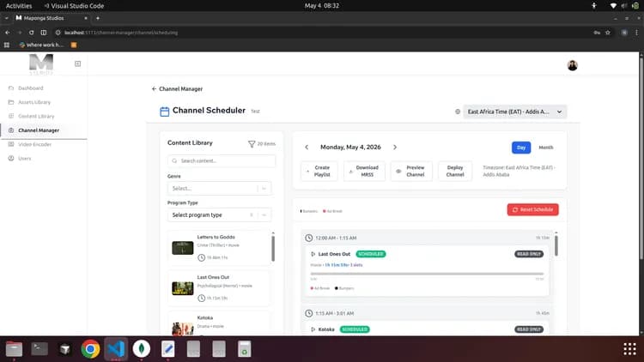644x362 pixels.
Task: Click the Users sidebar icon
Action: point(11,158)
